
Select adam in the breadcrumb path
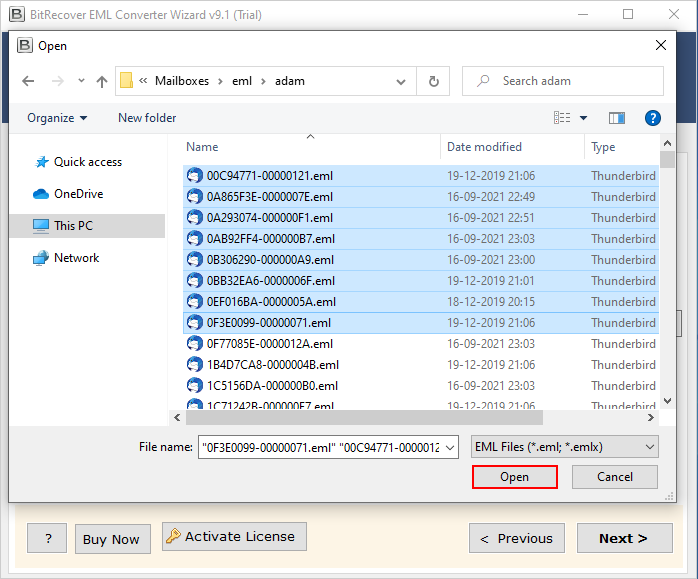pyautogui.click(x=290, y=81)
